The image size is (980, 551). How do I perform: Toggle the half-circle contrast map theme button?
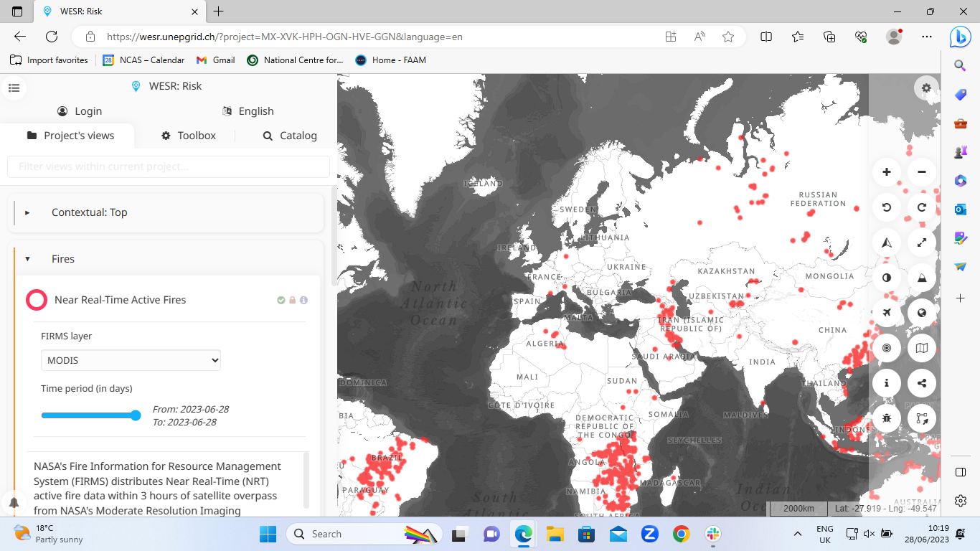887,278
